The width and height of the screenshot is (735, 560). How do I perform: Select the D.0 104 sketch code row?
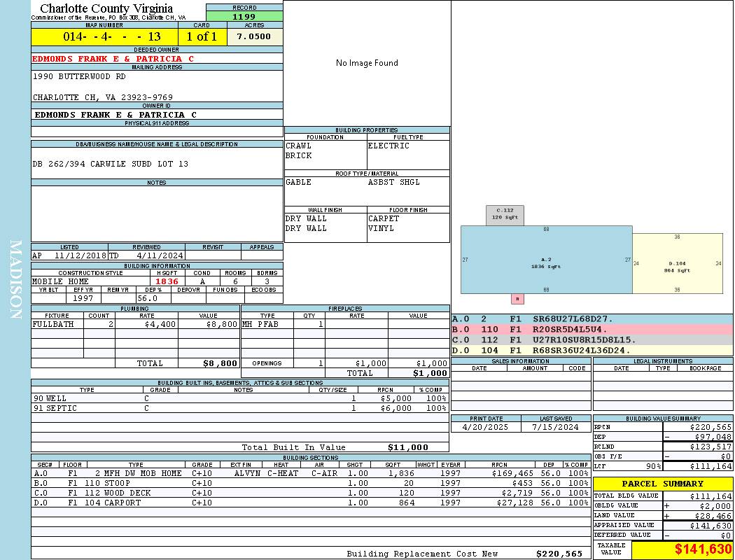click(x=592, y=350)
